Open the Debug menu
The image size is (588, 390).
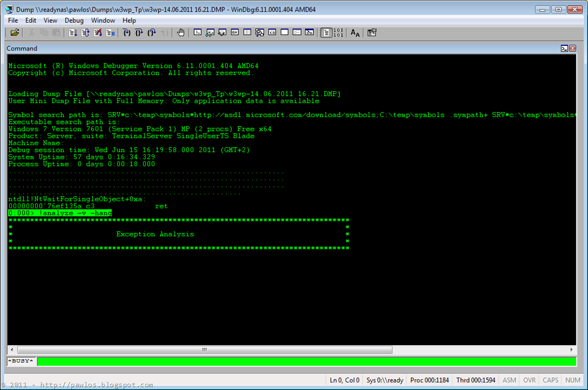point(74,20)
